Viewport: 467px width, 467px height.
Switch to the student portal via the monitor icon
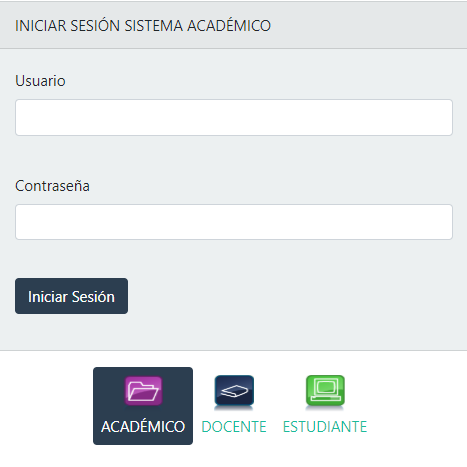[x=325, y=391]
